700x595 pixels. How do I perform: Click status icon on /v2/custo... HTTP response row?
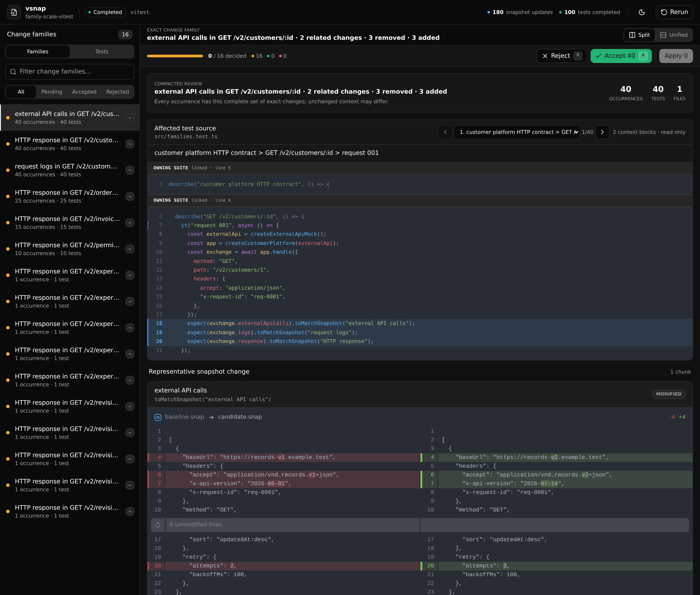(x=130, y=144)
